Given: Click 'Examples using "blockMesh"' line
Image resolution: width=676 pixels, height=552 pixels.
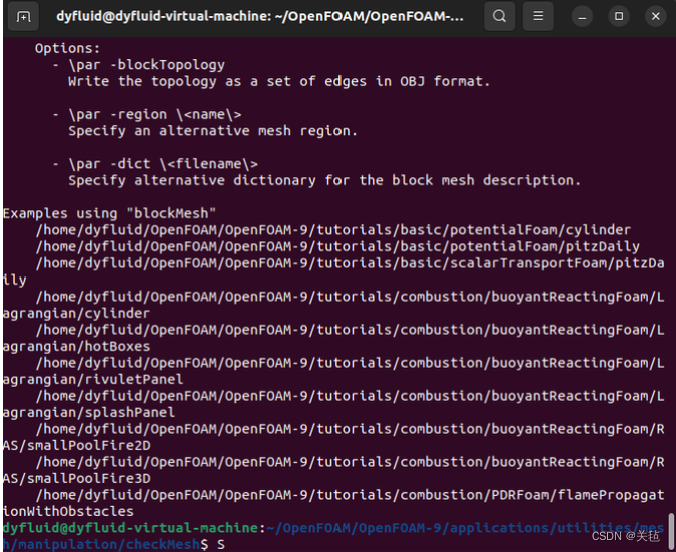Looking at the screenshot, I should tap(110, 214).
